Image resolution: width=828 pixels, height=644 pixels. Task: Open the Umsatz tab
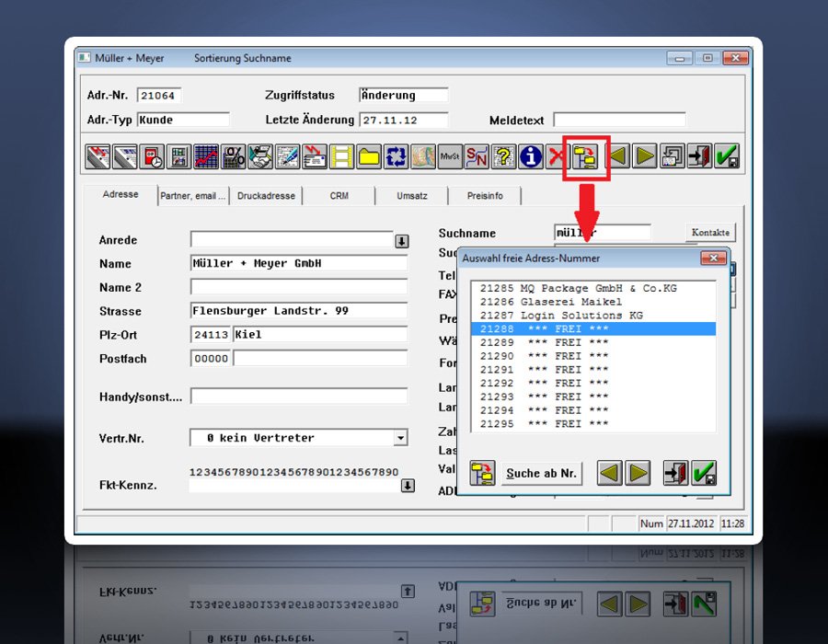pyautogui.click(x=412, y=196)
